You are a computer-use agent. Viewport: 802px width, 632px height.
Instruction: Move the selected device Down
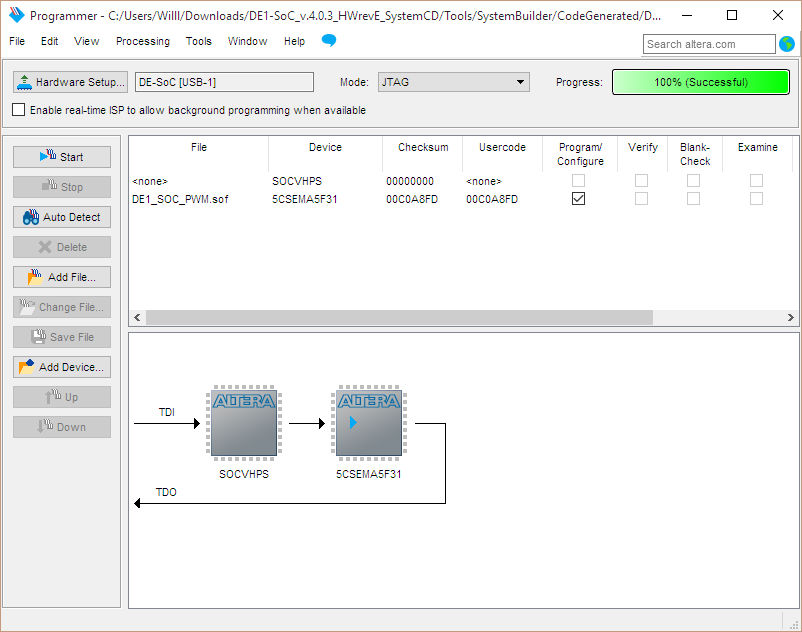point(62,427)
